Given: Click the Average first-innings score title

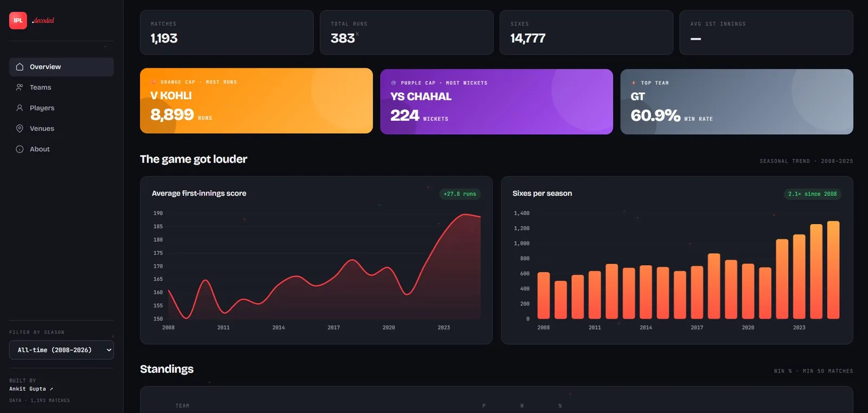Looking at the screenshot, I should click(199, 193).
